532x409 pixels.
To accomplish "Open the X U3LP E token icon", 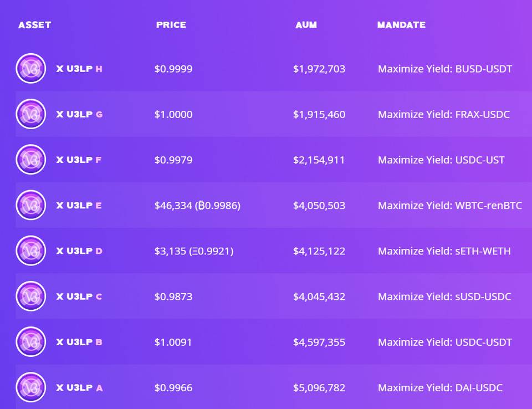I will pyautogui.click(x=31, y=205).
